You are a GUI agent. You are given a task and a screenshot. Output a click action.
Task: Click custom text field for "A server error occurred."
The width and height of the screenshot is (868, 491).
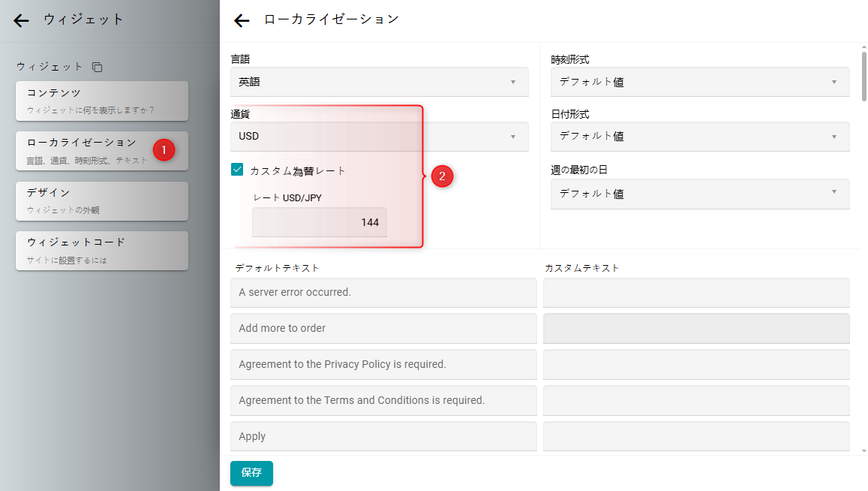point(695,293)
